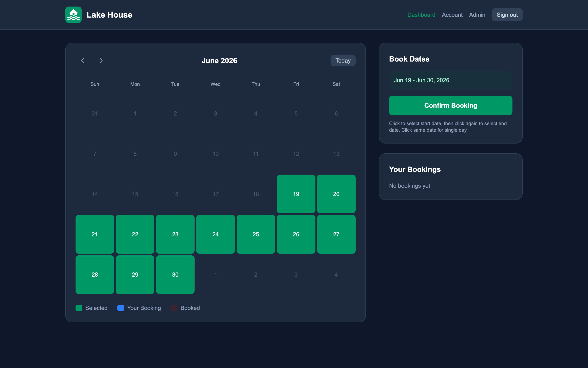Image resolution: width=588 pixels, height=368 pixels.
Task: Click the Lake House logo icon
Action: point(73,15)
